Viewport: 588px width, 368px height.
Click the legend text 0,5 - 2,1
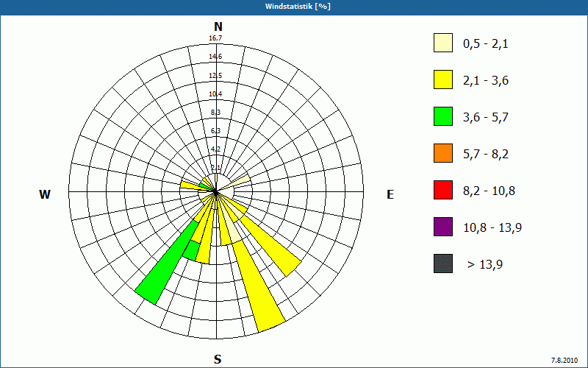click(x=486, y=44)
